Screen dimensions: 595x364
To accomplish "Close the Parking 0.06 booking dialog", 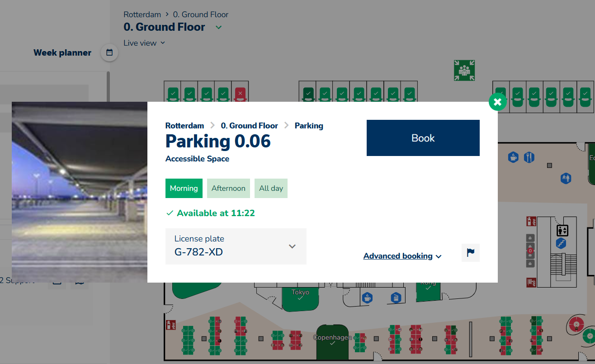I will coord(497,102).
